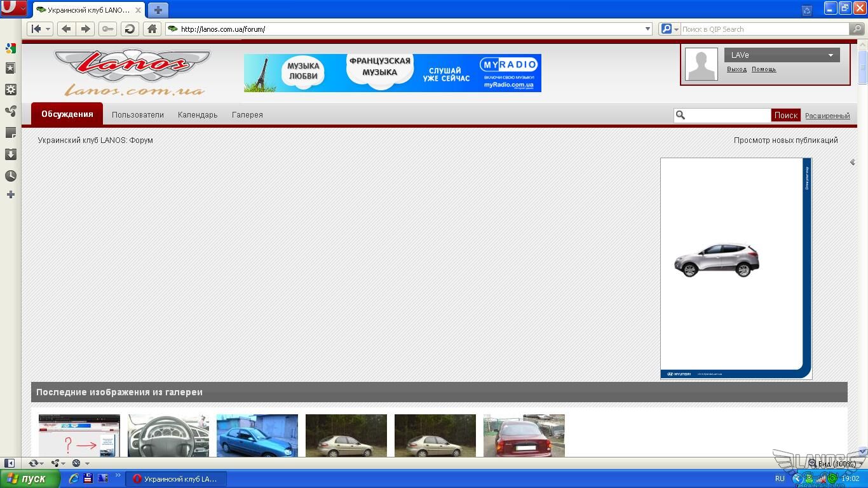
Task: Collapse the forum right sidebar arrow
Action: 852,163
